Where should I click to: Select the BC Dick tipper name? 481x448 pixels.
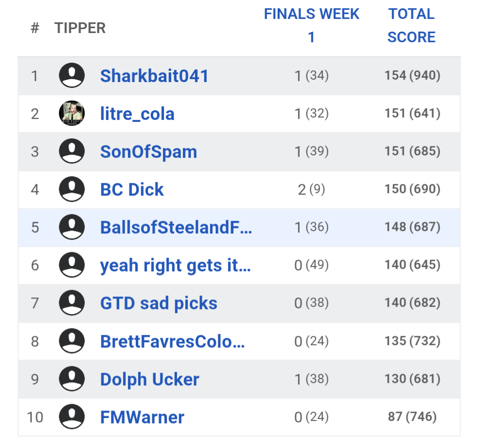132,190
